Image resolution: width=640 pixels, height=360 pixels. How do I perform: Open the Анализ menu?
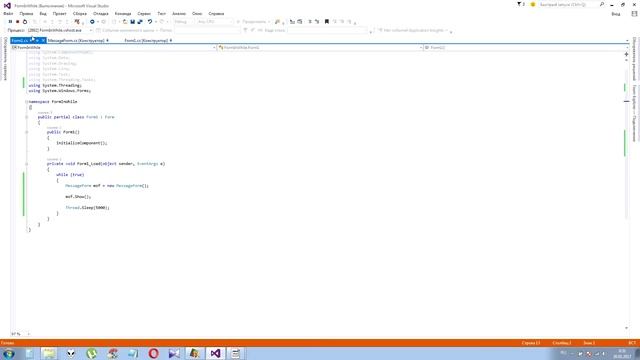(x=179, y=13)
